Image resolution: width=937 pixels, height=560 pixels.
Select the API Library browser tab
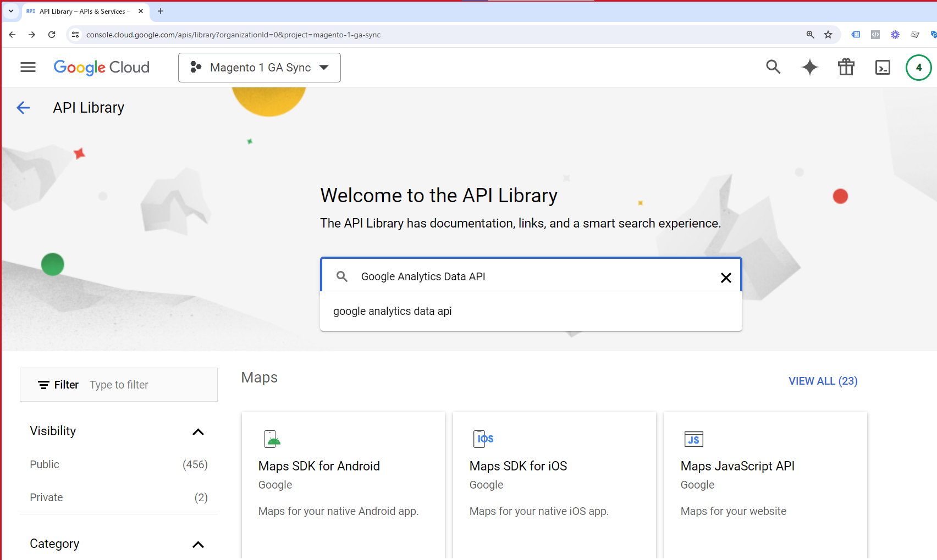point(82,11)
